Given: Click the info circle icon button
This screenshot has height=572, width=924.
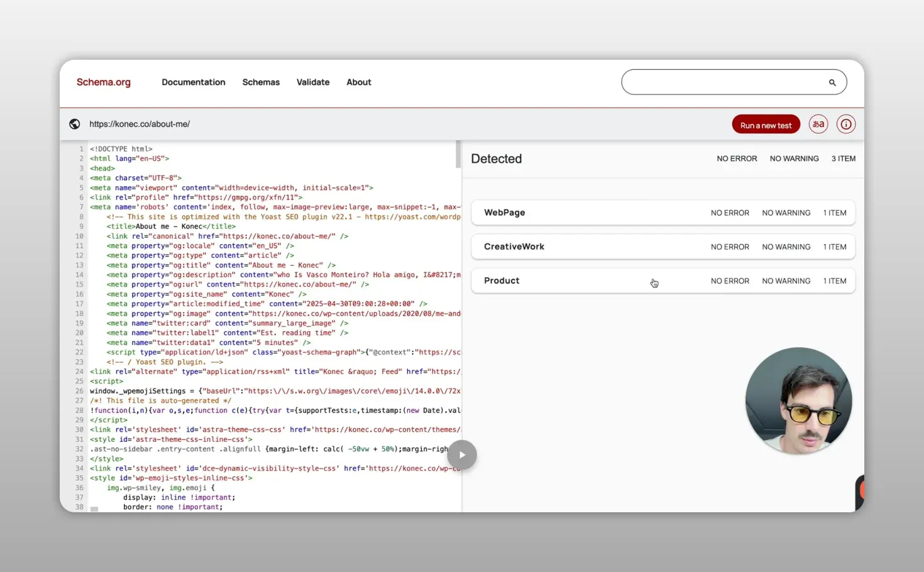Looking at the screenshot, I should (846, 124).
